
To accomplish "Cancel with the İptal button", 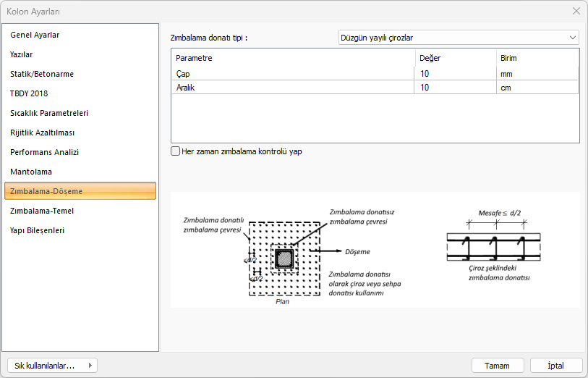I will [x=556, y=366].
